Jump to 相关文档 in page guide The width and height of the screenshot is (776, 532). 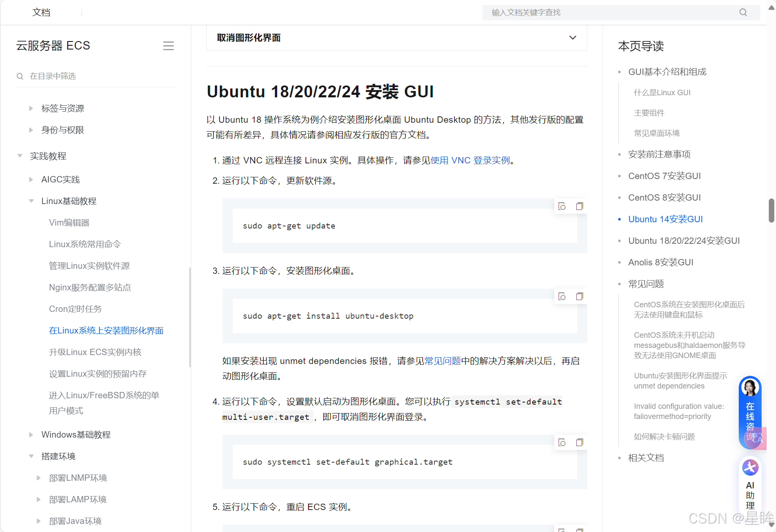[646, 458]
